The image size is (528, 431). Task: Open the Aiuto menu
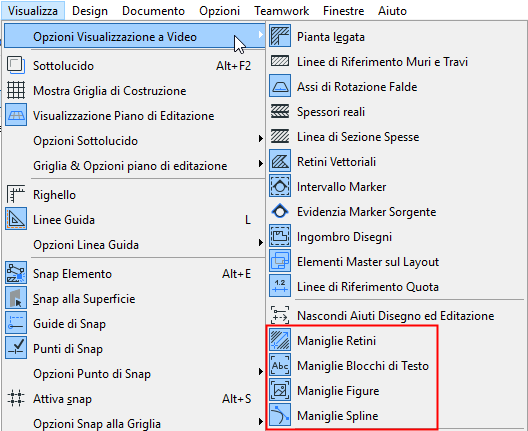(392, 10)
